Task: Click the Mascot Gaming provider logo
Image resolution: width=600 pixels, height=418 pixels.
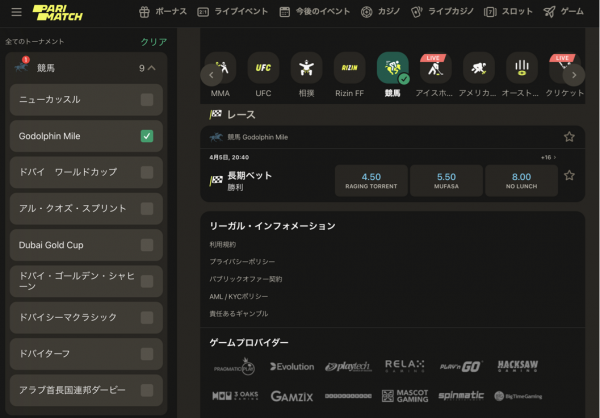Action: (x=405, y=396)
